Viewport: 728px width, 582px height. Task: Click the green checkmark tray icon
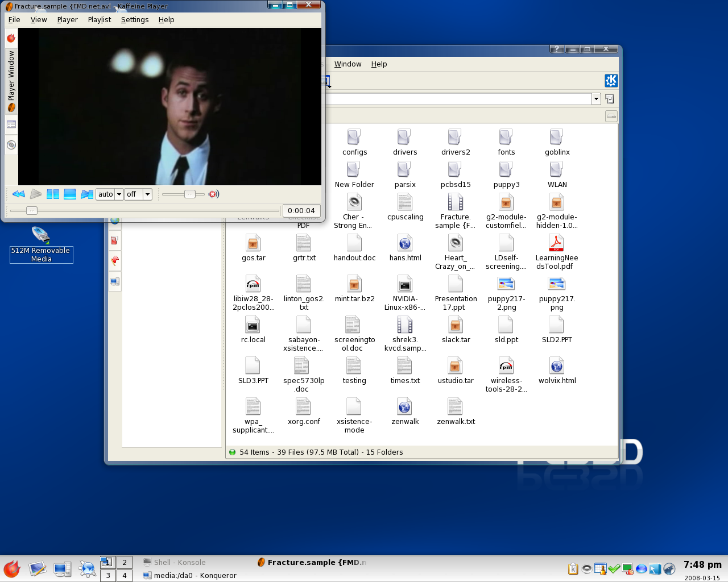tap(614, 569)
